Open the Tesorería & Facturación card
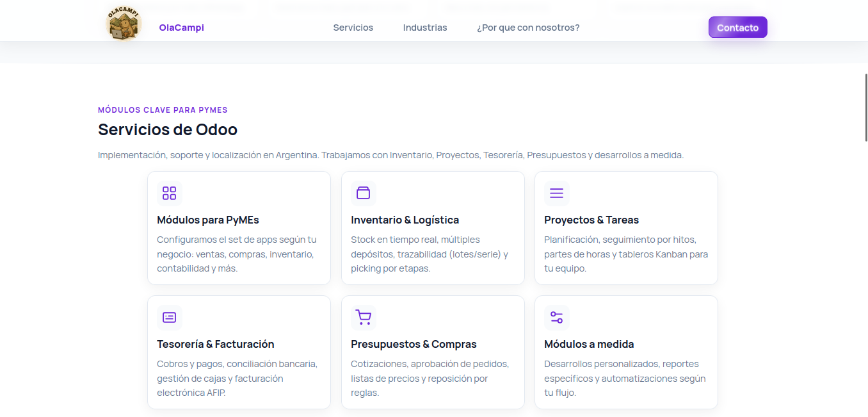This screenshot has width=868, height=417. click(x=239, y=352)
